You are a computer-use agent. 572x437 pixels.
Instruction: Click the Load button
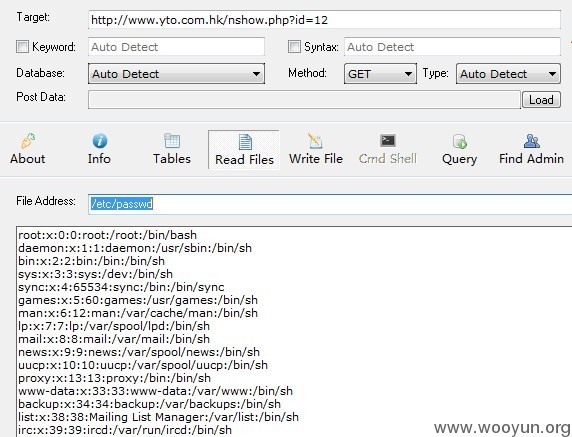541,100
